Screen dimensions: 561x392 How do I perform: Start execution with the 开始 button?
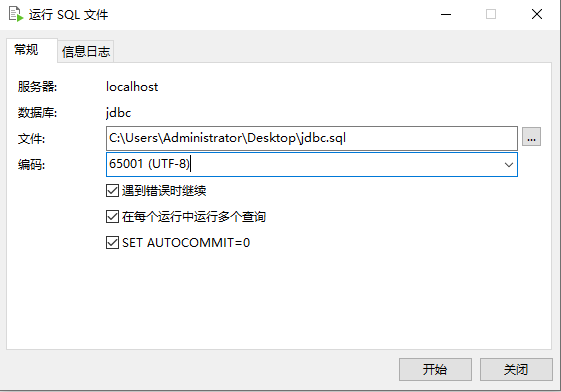click(435, 369)
